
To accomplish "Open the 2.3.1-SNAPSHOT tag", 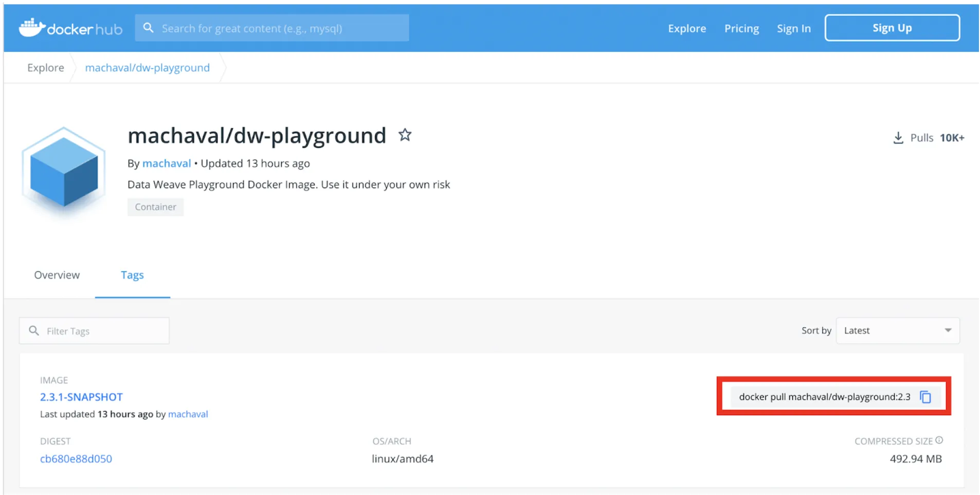I will coord(81,397).
